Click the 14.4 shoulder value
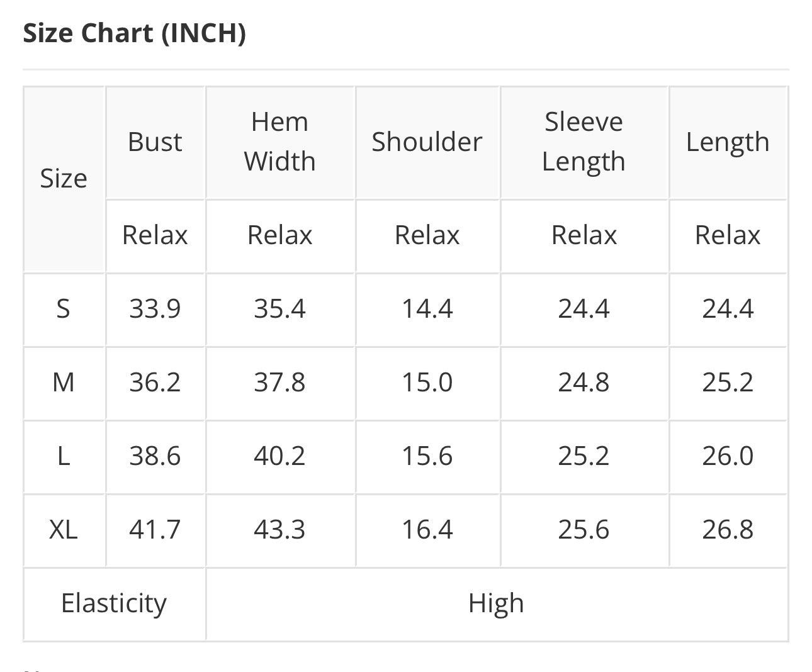The image size is (812, 672). [x=427, y=309]
